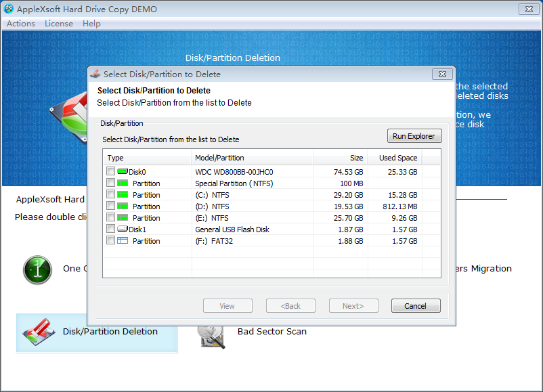Viewport: 543px width, 392px height.
Task: Select the Disk/Partition Deletion label
Action: pos(110,331)
